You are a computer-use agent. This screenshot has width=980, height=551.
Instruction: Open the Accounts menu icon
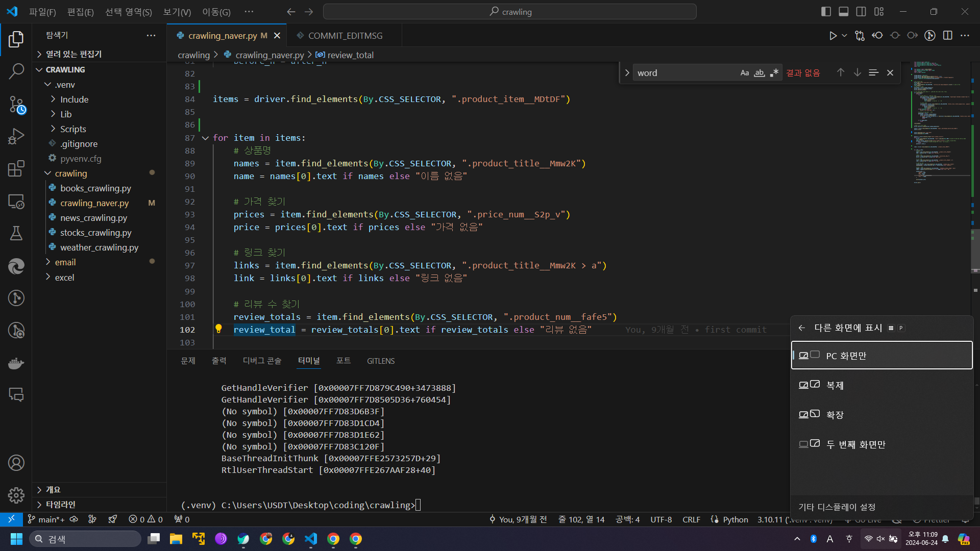[x=16, y=463]
